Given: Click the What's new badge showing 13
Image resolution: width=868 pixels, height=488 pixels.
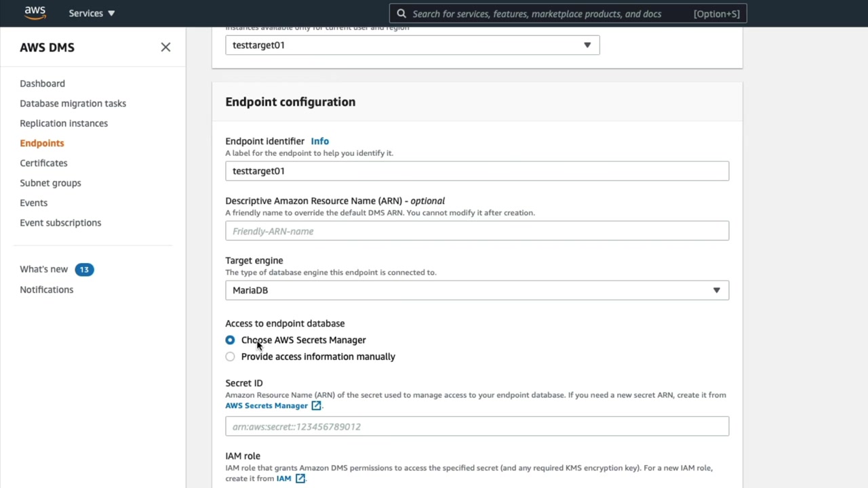Looking at the screenshot, I should [x=84, y=269].
